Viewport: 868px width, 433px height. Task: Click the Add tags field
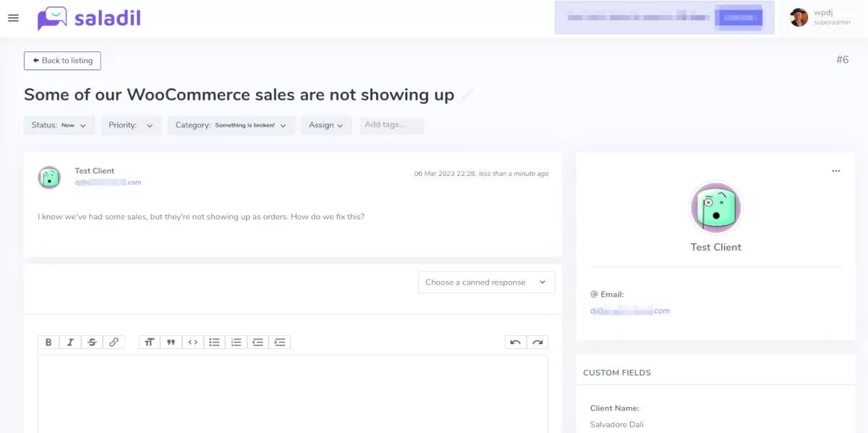[391, 125]
